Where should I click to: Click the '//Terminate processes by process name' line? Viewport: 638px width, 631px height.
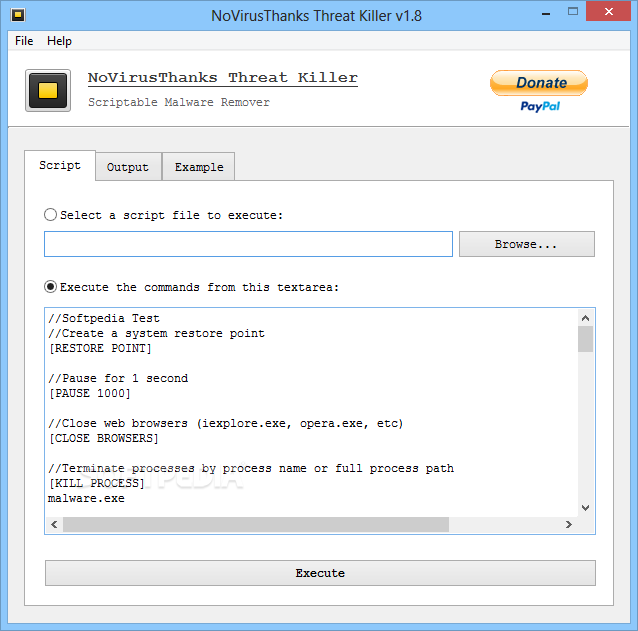(x=251, y=468)
